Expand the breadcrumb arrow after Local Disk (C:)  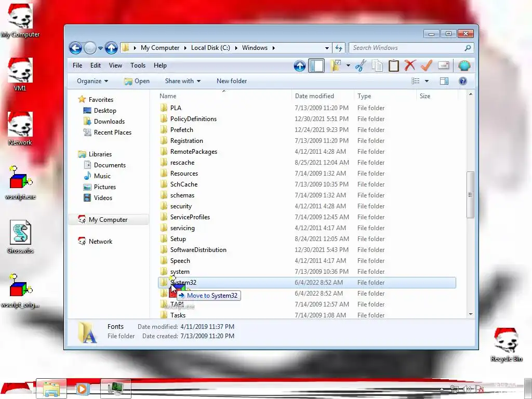236,48
